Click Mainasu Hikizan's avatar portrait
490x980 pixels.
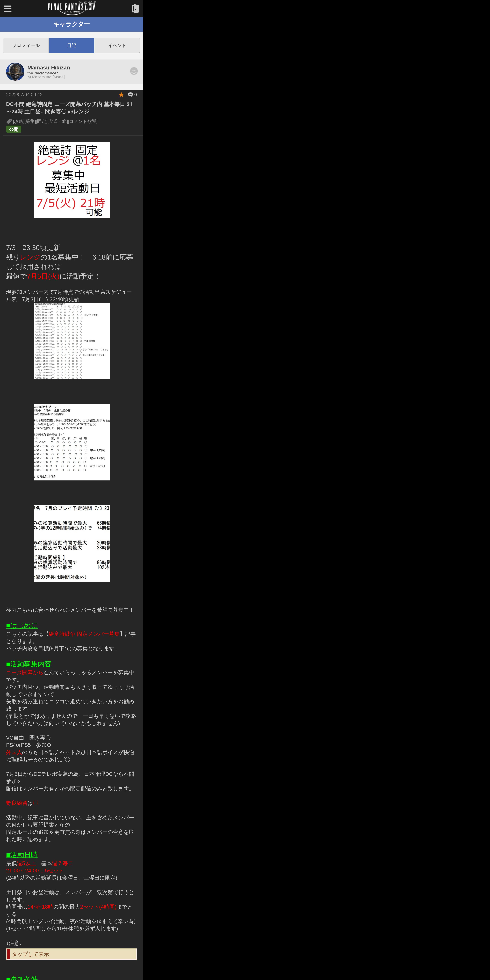tap(15, 71)
